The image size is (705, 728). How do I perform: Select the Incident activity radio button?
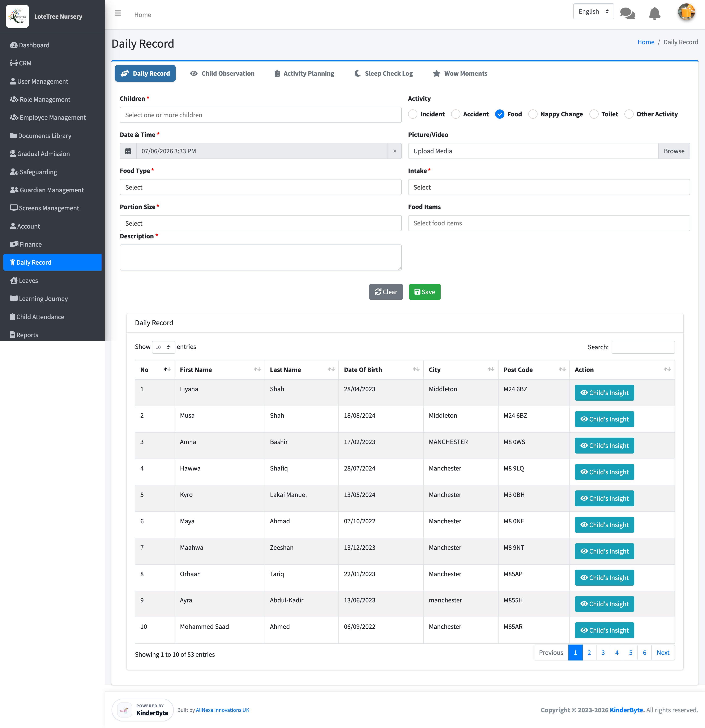[x=413, y=114]
